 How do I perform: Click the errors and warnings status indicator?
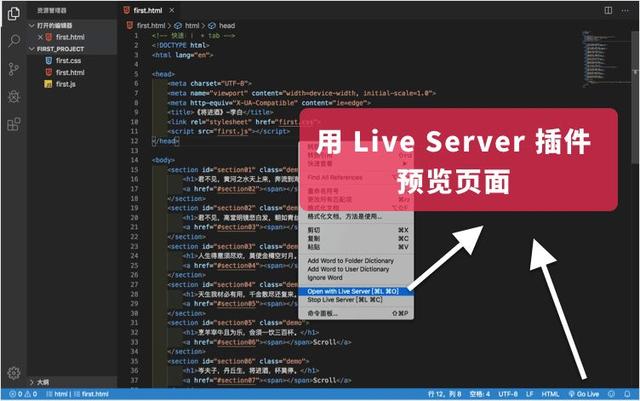(23, 394)
